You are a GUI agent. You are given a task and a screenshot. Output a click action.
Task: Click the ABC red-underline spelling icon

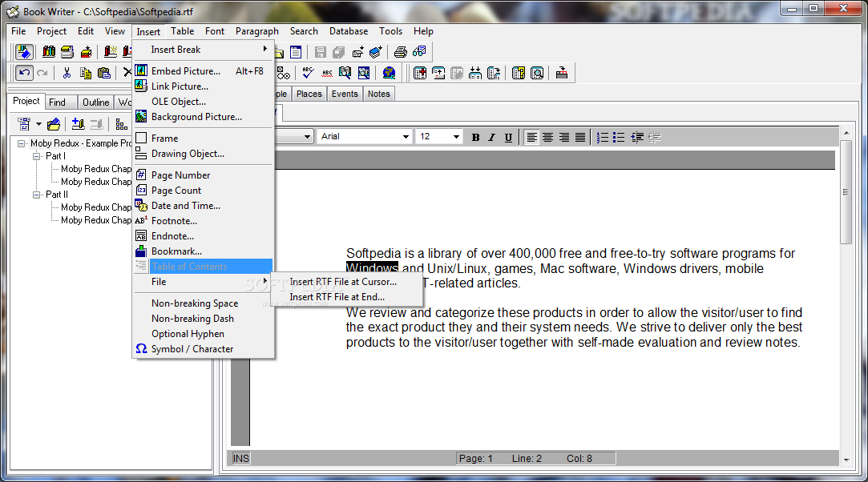327,73
